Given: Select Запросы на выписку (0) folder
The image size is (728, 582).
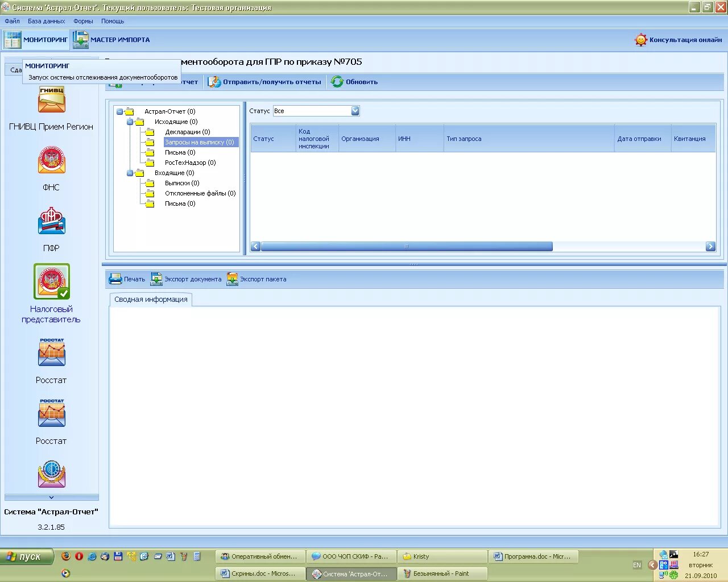Looking at the screenshot, I should 200,142.
